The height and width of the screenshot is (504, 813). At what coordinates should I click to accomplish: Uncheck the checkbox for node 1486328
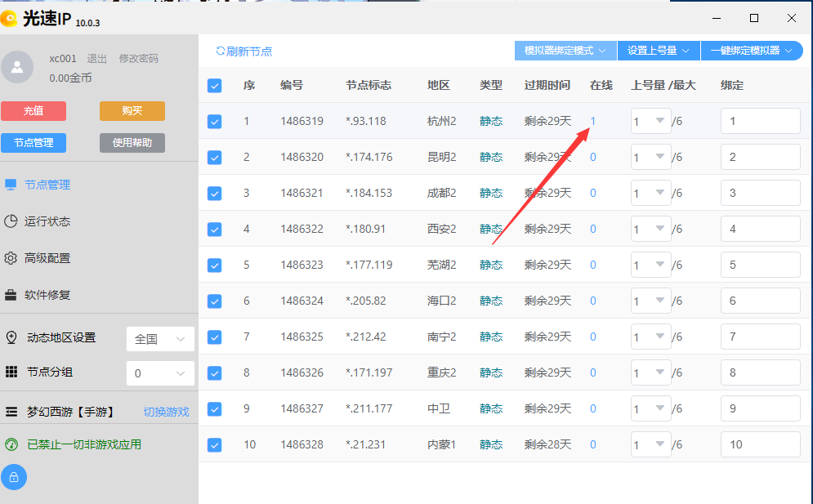214,445
